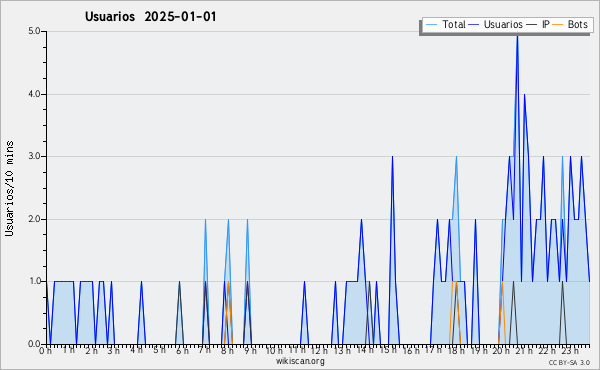
Task: Click the 5.0 peak near 21 h
Action: pos(517,37)
